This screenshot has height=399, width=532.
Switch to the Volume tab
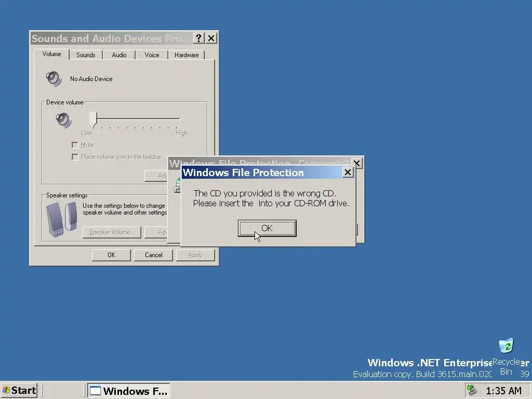click(51, 54)
